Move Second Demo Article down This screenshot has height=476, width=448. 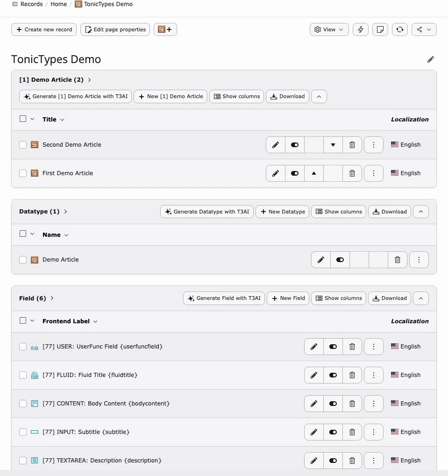tap(333, 145)
